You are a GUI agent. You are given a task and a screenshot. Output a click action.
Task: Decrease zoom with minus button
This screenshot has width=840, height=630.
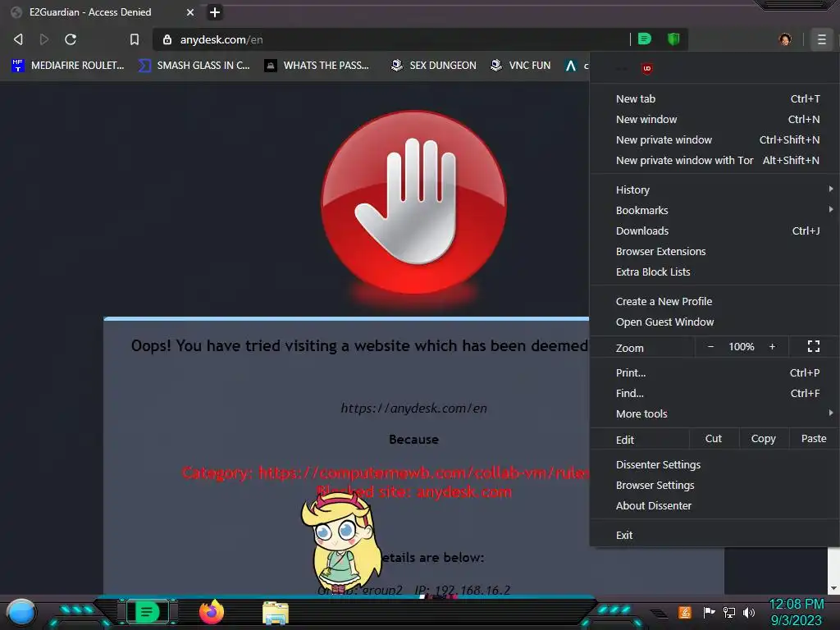[710, 347]
